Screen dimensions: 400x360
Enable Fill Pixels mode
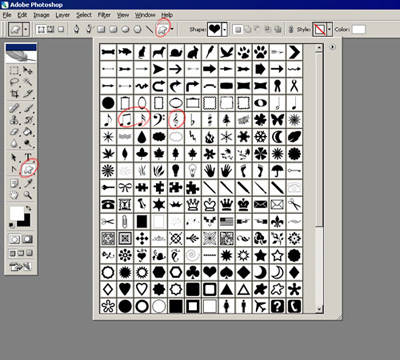[x=61, y=29]
